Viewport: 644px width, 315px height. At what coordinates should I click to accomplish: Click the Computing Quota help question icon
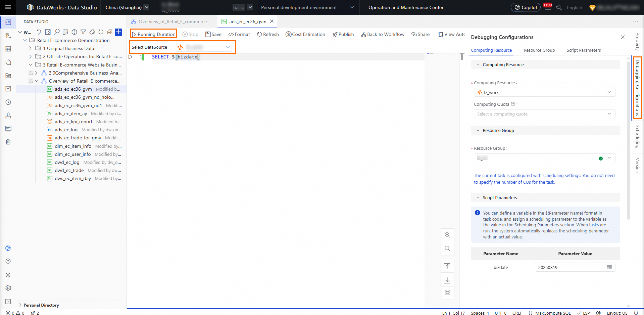click(x=513, y=104)
